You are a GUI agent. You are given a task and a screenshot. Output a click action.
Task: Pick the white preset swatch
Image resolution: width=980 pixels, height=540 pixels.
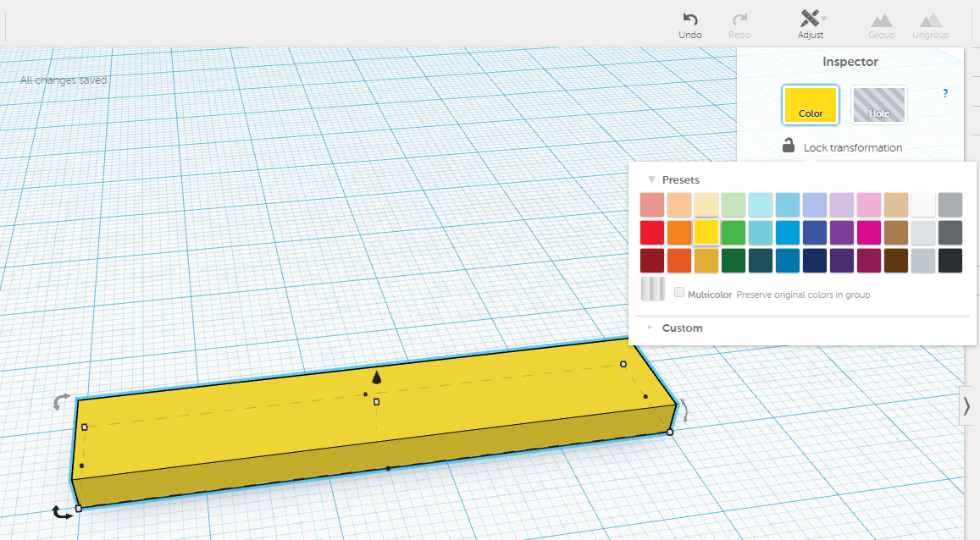click(x=923, y=205)
